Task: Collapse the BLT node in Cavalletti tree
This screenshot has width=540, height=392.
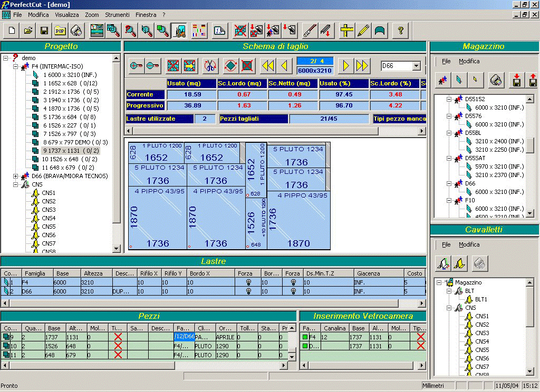Action: tap(449, 291)
